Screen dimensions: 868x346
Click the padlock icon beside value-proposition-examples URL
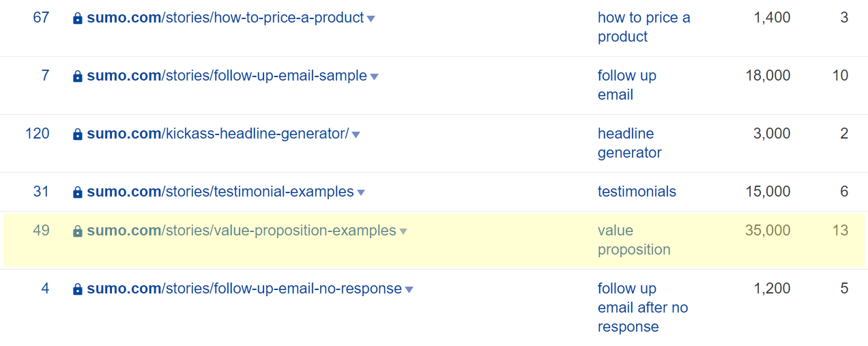click(x=78, y=231)
